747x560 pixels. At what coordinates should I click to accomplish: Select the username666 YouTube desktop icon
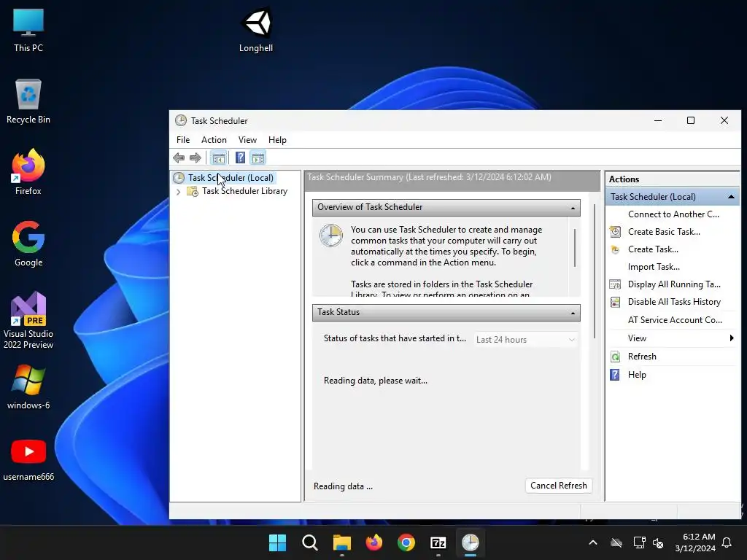(28, 459)
